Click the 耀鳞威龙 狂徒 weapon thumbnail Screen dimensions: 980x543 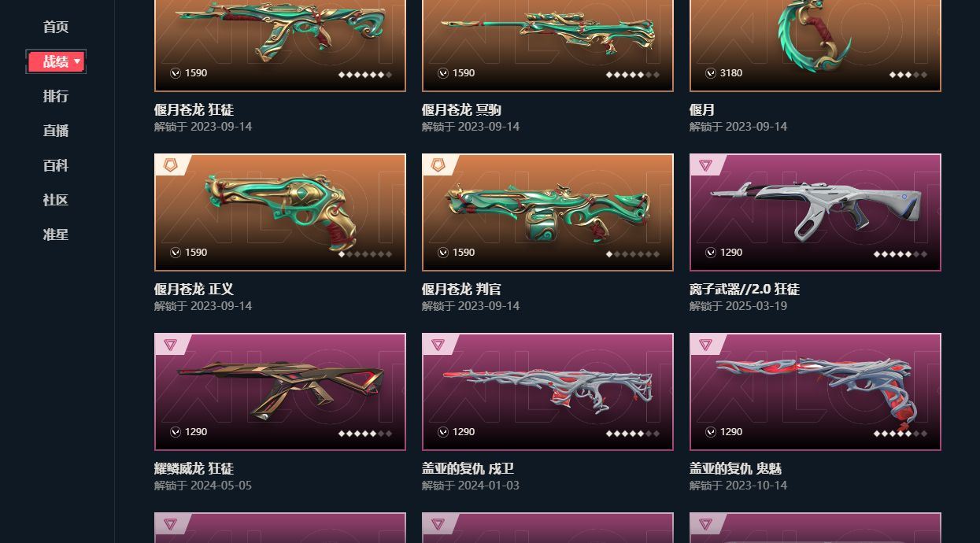pyautogui.click(x=280, y=392)
